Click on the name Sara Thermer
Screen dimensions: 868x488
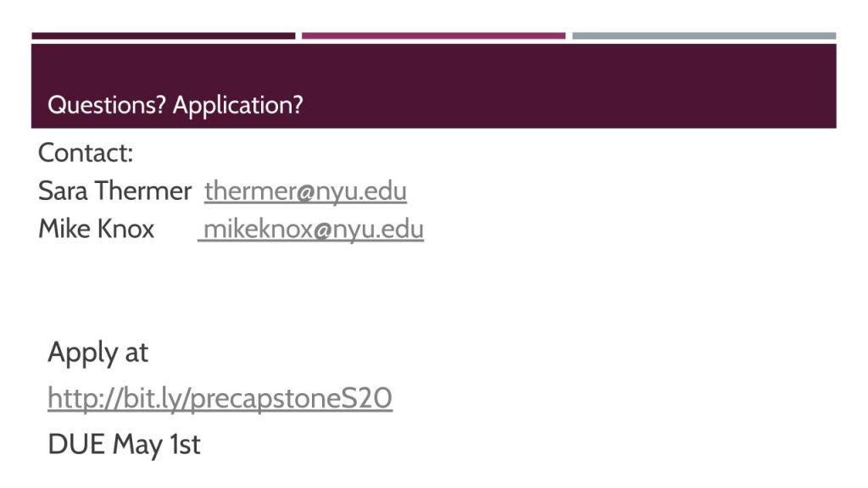coord(114,191)
